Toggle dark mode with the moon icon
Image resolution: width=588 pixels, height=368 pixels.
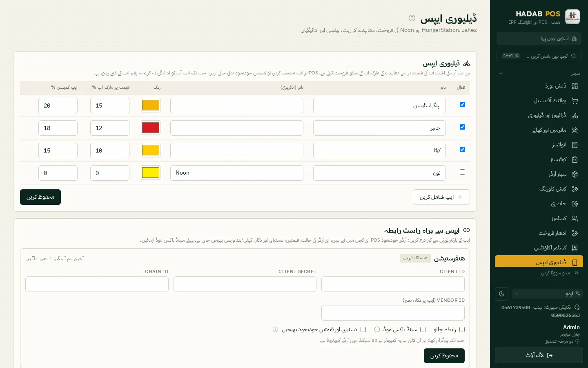click(x=502, y=294)
